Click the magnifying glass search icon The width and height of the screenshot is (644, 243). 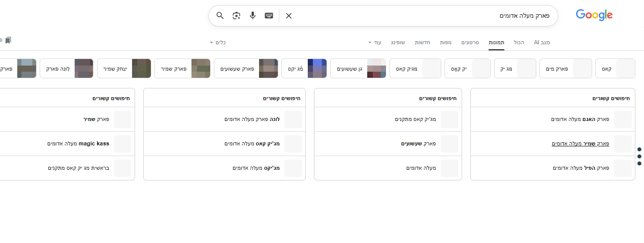coord(220,16)
